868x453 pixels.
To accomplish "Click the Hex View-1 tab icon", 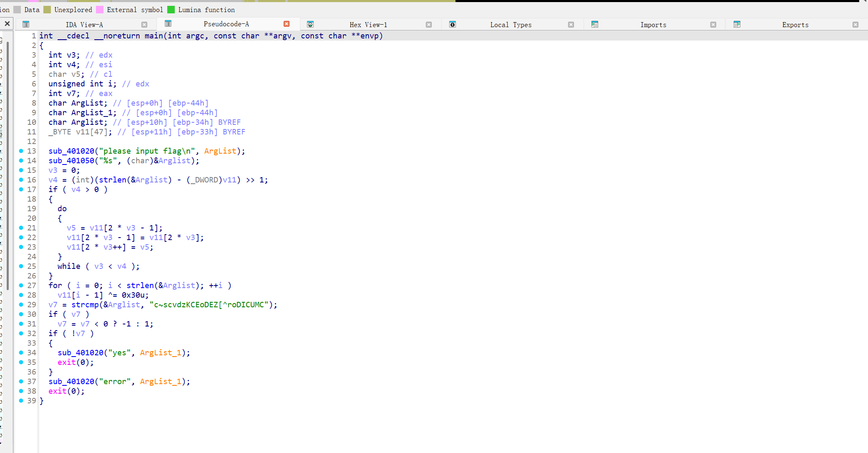I will [310, 25].
